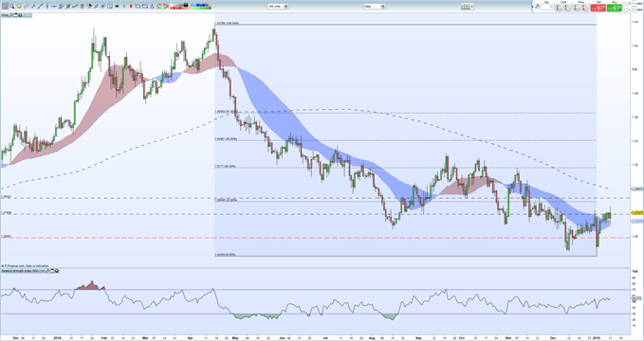Choose the ruler measuring tool

click(26, 6)
